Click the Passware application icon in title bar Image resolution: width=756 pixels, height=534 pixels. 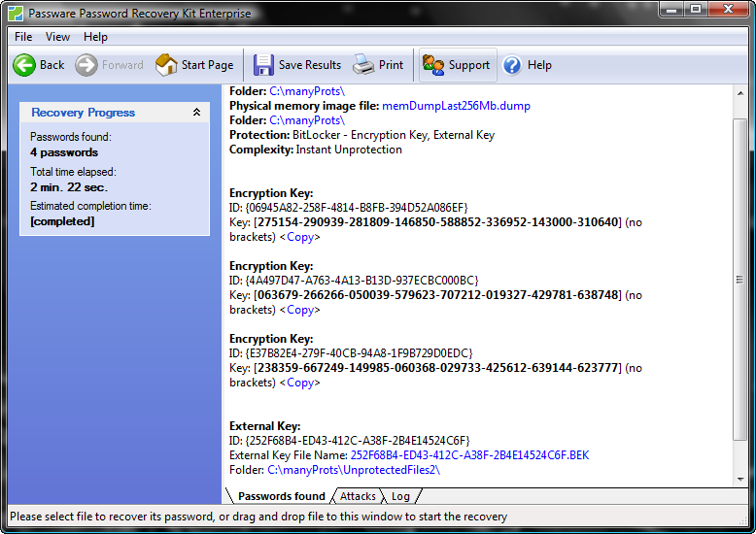(16, 13)
